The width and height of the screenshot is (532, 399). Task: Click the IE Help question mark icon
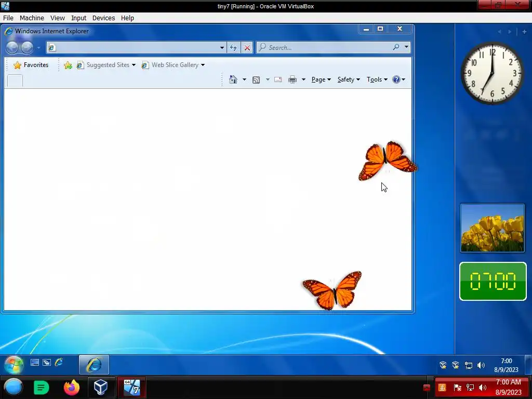tap(396, 79)
